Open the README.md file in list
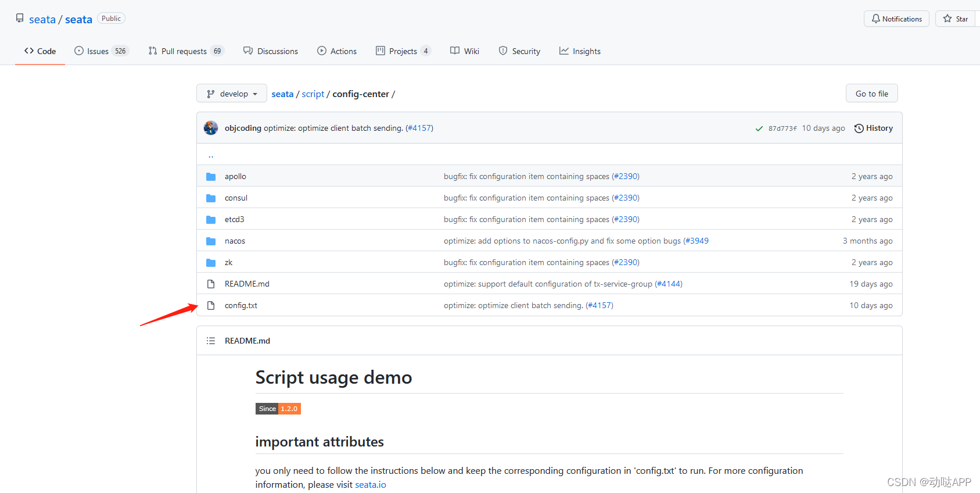 [x=247, y=284]
